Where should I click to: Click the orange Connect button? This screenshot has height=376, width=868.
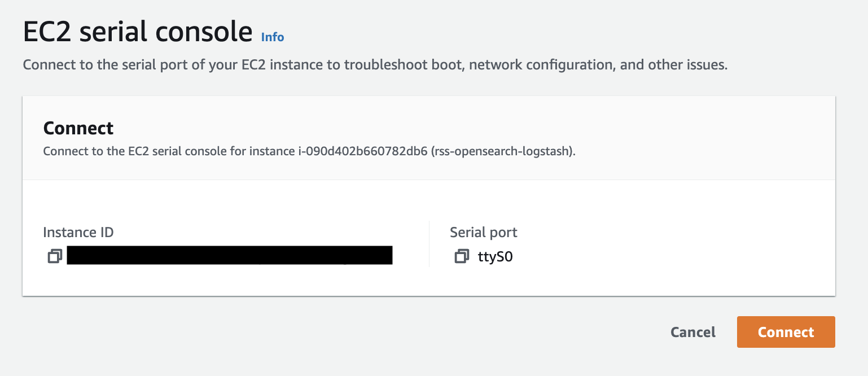click(x=786, y=332)
